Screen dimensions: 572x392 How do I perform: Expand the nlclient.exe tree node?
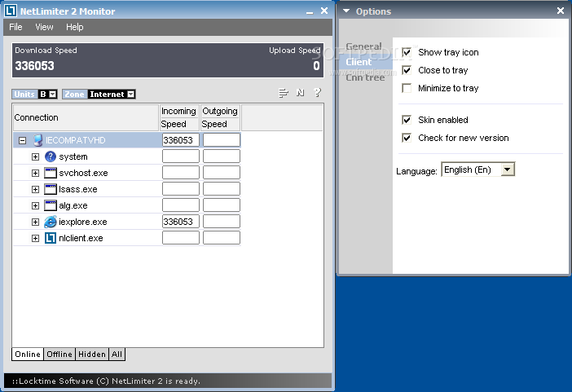click(35, 238)
